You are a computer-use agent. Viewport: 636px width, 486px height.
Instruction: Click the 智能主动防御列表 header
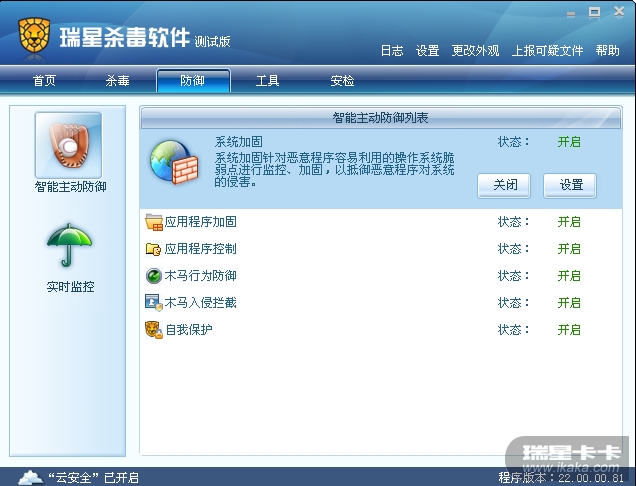click(380, 118)
